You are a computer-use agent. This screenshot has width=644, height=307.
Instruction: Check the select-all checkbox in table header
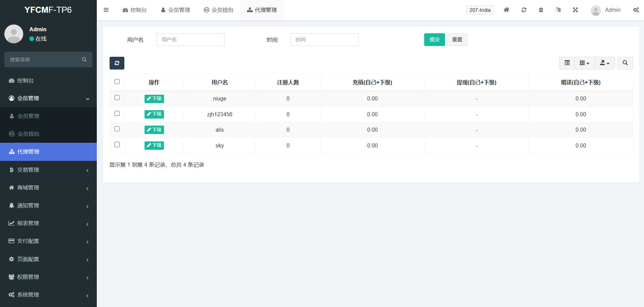(117, 82)
